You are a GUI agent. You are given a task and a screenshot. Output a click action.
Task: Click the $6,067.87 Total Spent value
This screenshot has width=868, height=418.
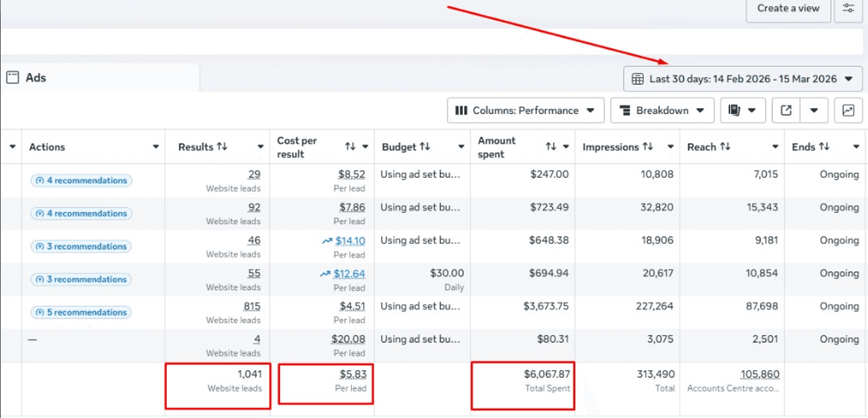coord(547,374)
